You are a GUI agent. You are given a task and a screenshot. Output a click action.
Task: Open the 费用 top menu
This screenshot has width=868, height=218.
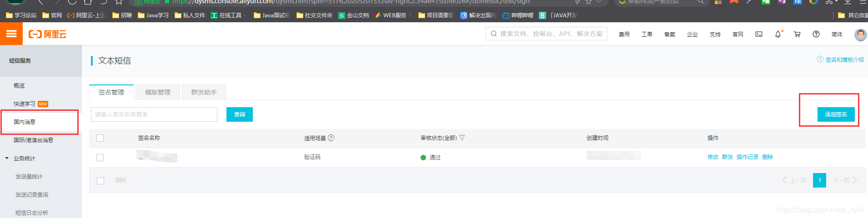624,35
